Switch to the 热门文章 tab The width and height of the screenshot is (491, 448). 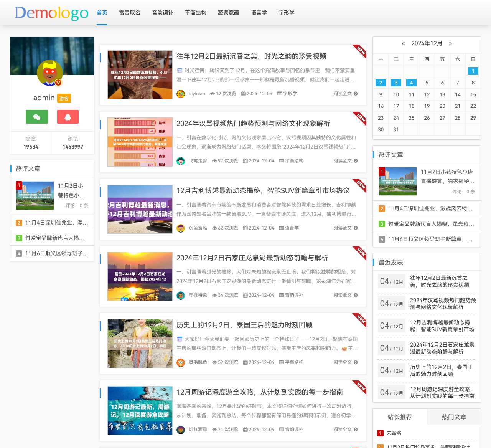(x=454, y=416)
